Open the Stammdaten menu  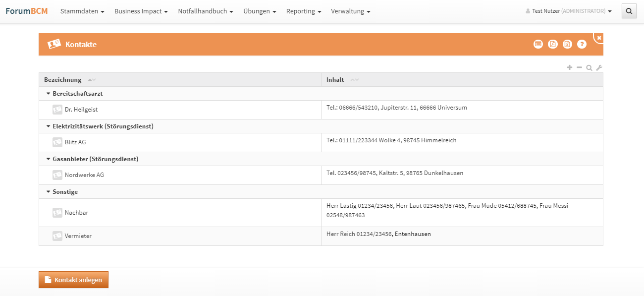(x=82, y=11)
